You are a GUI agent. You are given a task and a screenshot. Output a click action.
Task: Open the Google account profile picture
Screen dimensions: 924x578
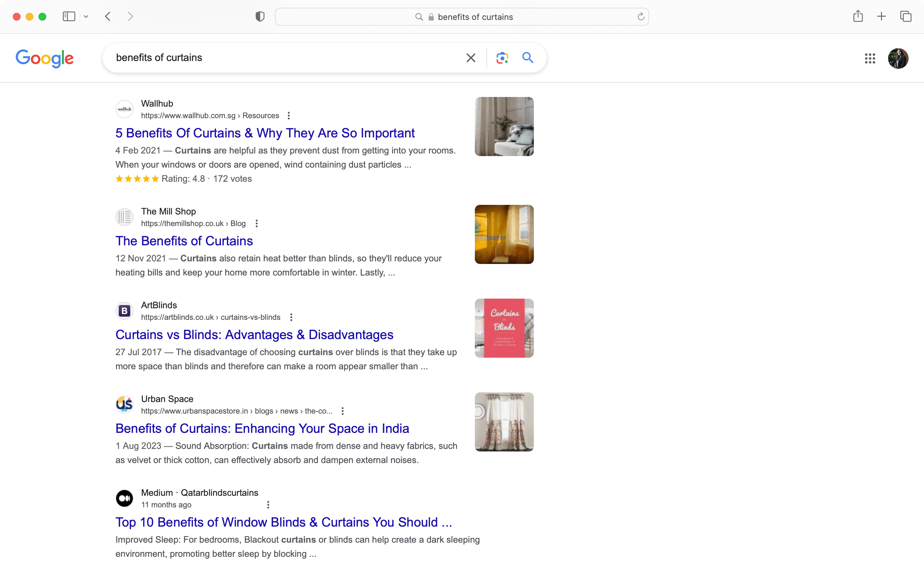tap(898, 58)
